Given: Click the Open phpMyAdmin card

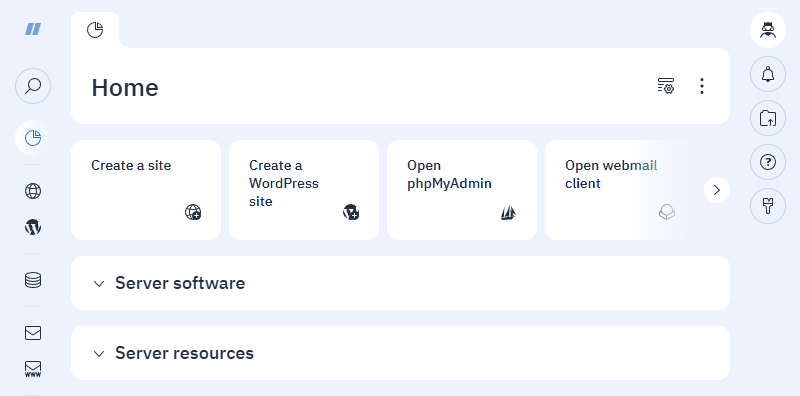Looking at the screenshot, I should coord(462,190).
